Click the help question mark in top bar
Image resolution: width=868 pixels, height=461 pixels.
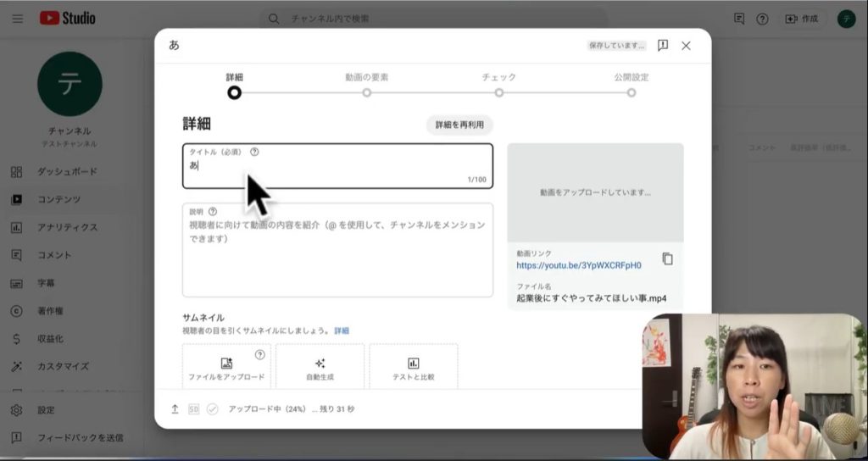762,19
